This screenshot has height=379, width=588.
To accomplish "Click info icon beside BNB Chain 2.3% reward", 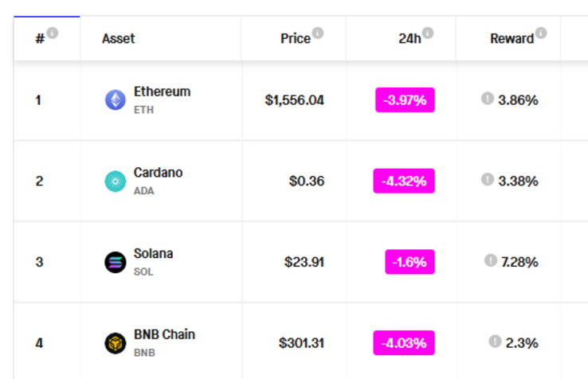I will (x=495, y=342).
